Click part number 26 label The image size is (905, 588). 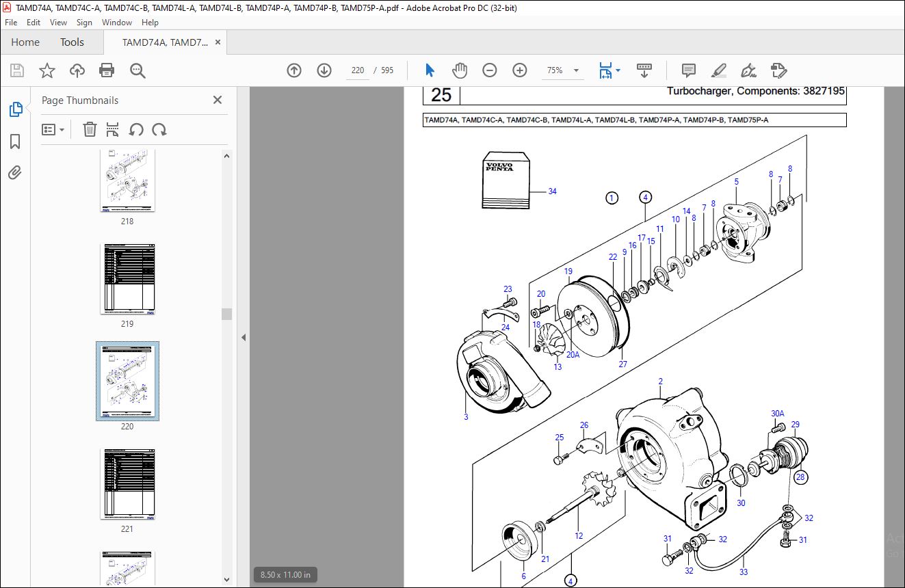pos(583,425)
